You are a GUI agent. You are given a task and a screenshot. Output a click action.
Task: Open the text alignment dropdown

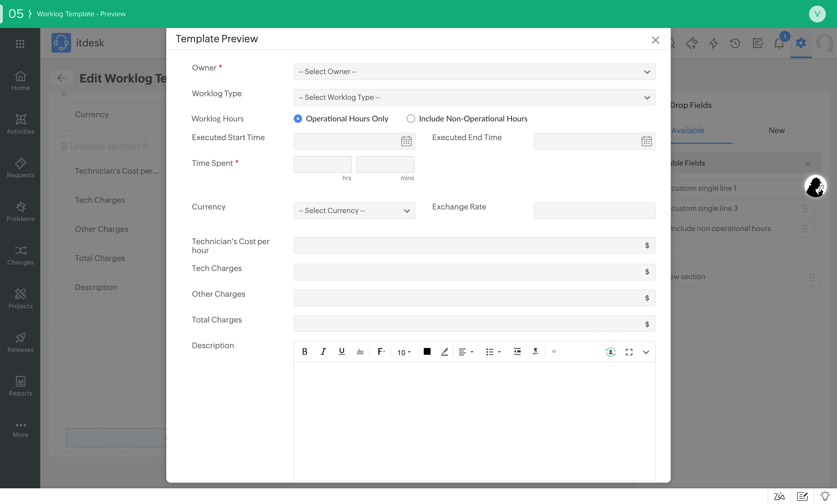[x=466, y=352]
